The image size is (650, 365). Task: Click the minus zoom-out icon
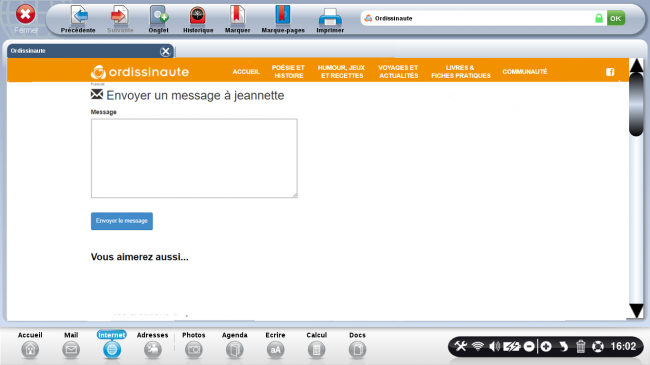pyautogui.click(x=529, y=346)
